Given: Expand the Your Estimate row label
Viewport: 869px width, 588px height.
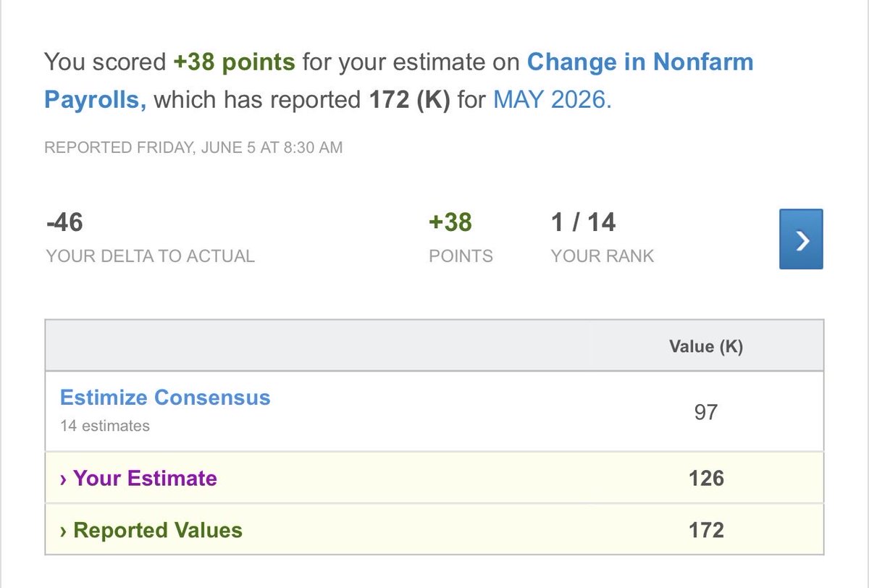Looking at the screenshot, I should [x=145, y=479].
